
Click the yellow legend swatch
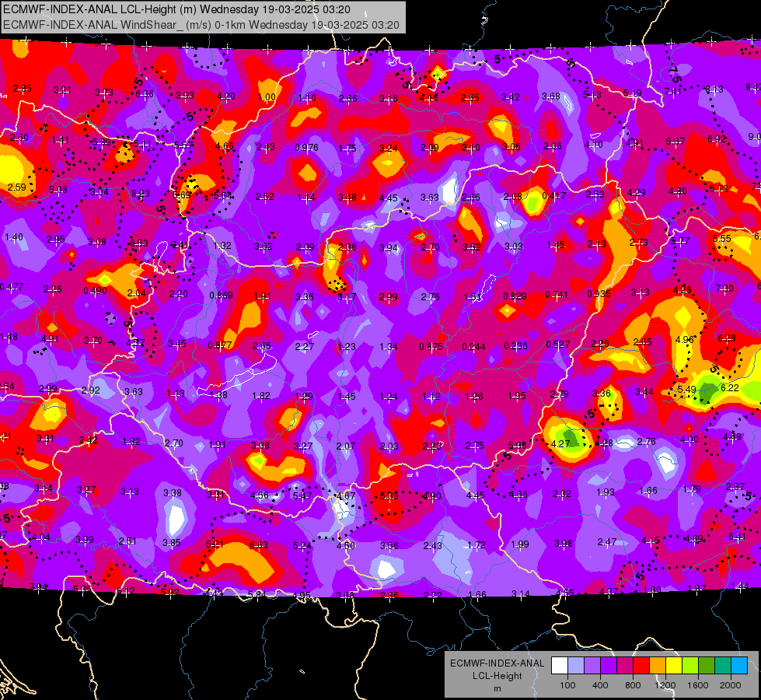(674, 666)
